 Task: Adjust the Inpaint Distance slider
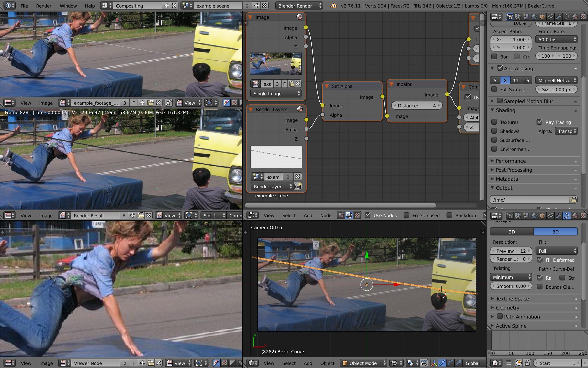tap(417, 105)
